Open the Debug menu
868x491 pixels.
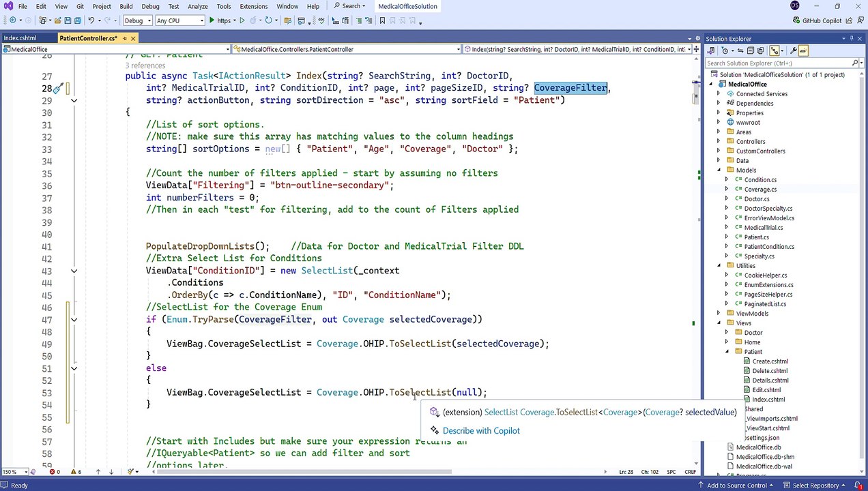pyautogui.click(x=150, y=6)
